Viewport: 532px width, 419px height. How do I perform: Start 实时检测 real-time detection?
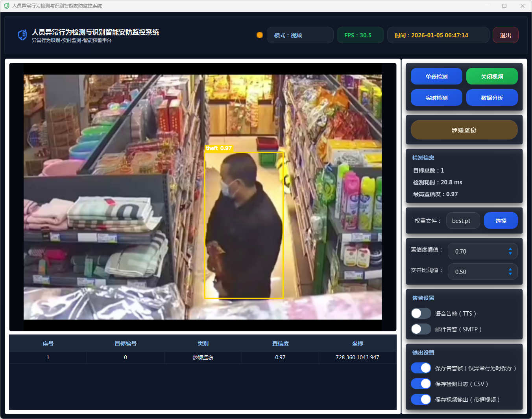(436, 98)
